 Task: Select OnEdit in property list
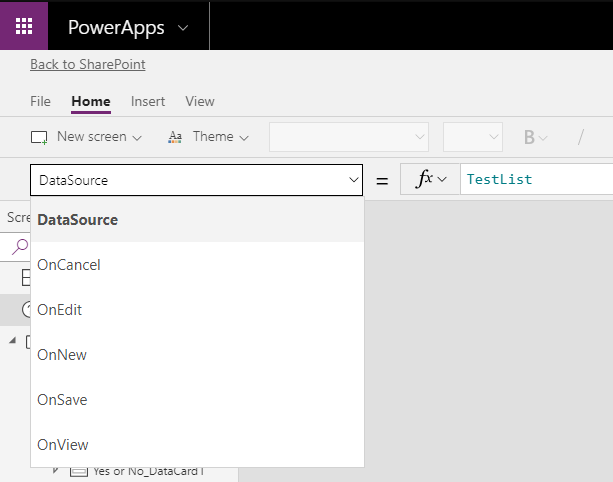[197, 310]
